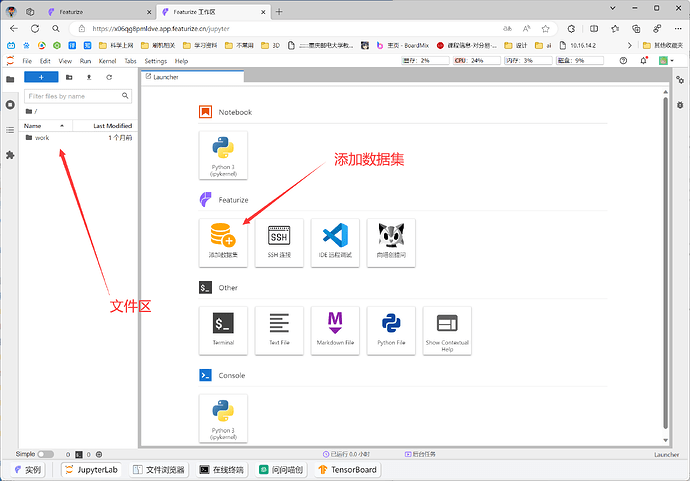The width and height of the screenshot is (690, 481).
Task: Open the Run menu
Action: click(x=85, y=61)
